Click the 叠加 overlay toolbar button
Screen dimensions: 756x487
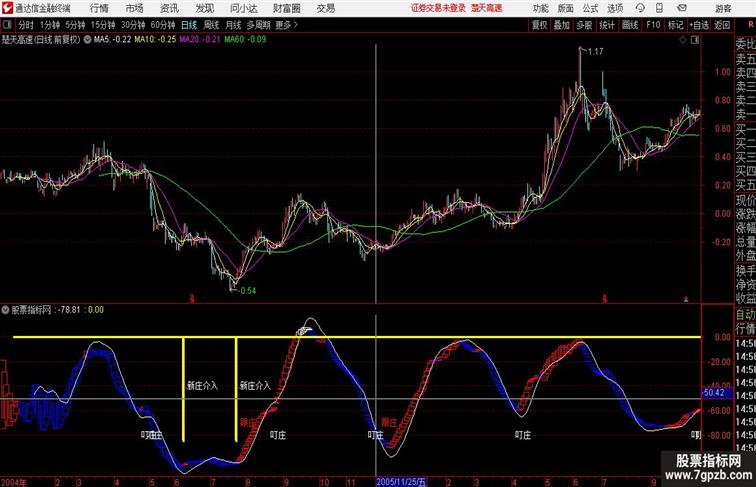(x=562, y=25)
